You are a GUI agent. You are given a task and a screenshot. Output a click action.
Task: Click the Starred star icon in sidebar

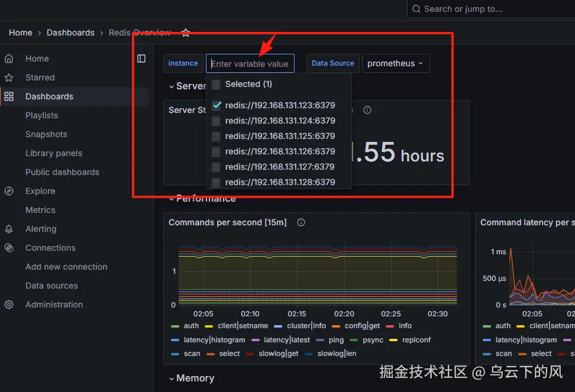coord(9,77)
